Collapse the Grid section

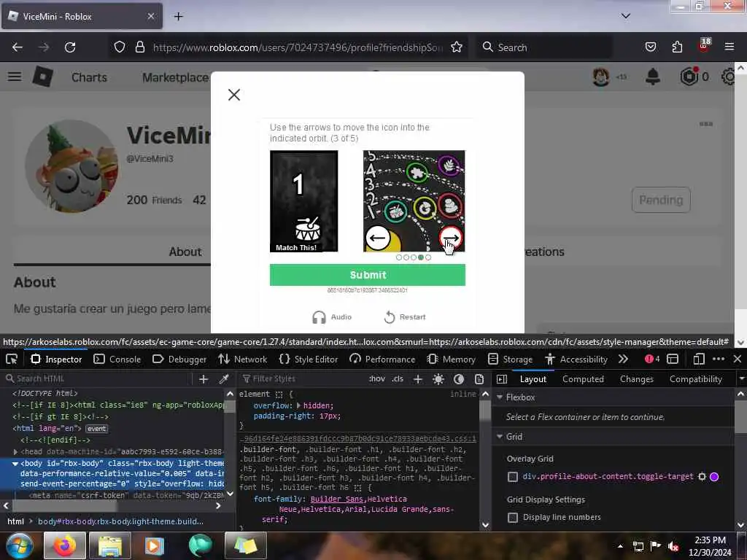click(500, 437)
